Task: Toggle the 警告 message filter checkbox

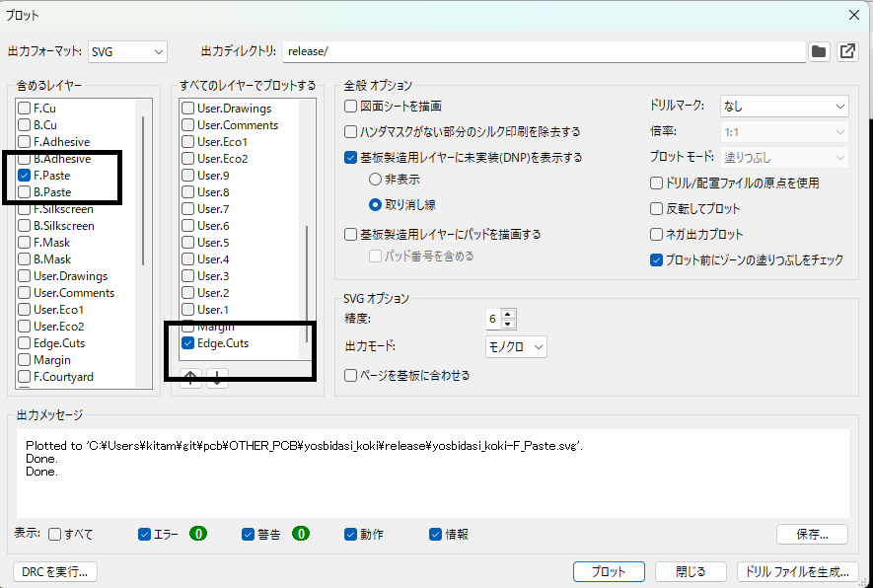Action: point(249,535)
